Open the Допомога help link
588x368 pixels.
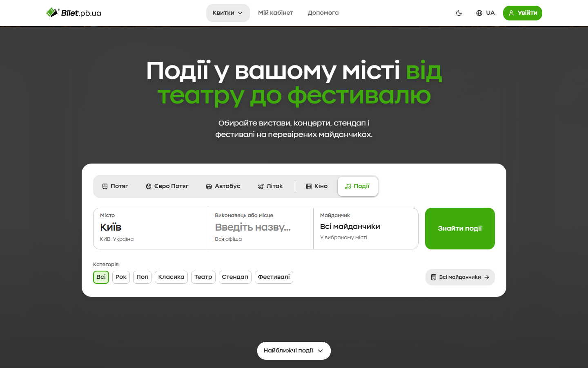tap(323, 13)
